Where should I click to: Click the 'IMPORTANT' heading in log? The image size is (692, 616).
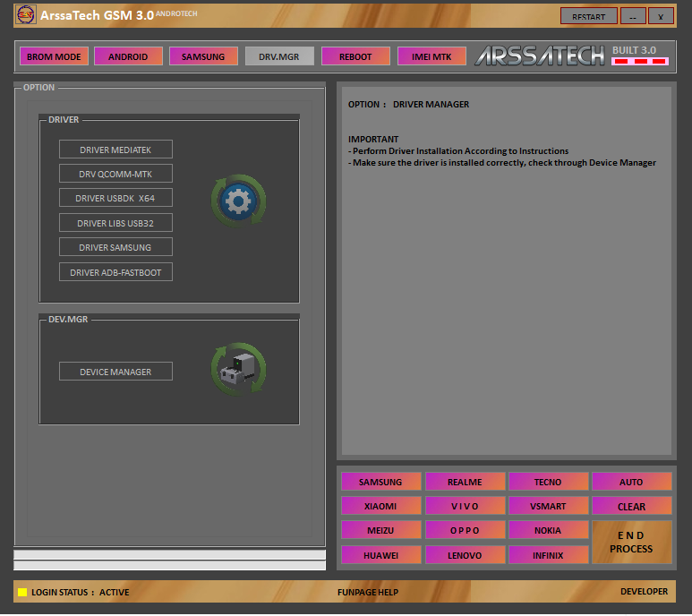click(373, 139)
